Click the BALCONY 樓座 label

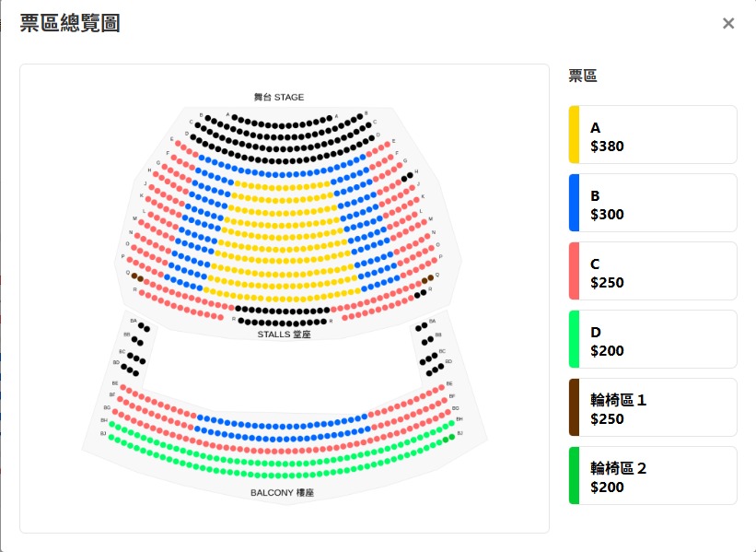[283, 493]
